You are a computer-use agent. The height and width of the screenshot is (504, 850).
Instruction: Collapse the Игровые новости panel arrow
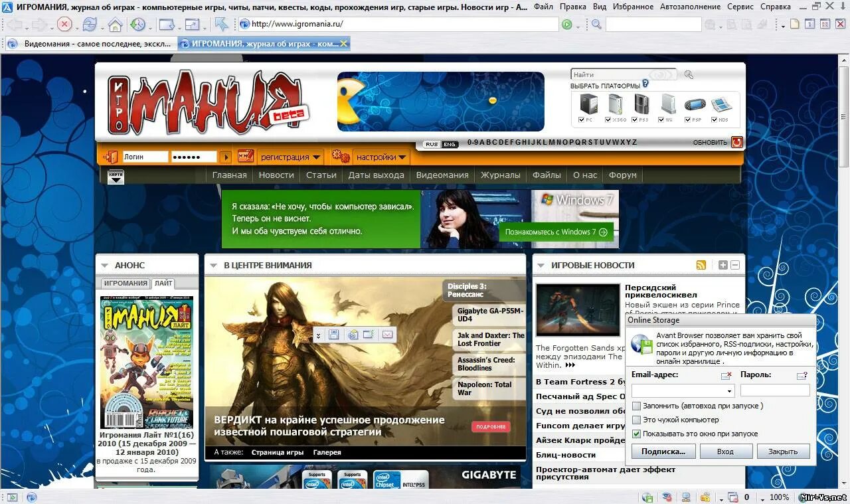541,266
